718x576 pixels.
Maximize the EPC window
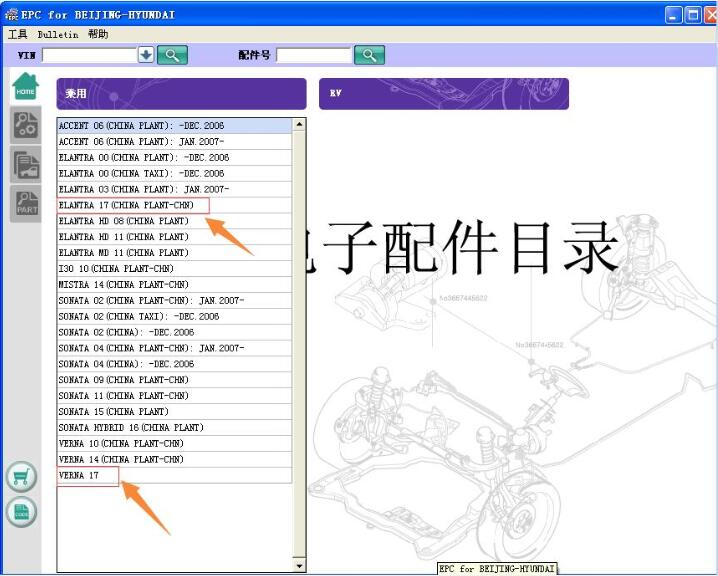tap(693, 15)
